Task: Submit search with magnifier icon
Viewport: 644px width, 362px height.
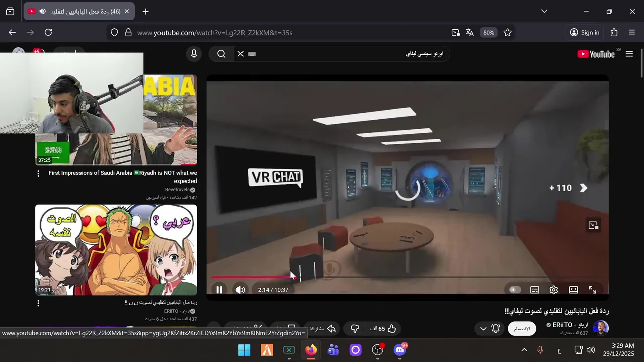Action: click(221, 54)
